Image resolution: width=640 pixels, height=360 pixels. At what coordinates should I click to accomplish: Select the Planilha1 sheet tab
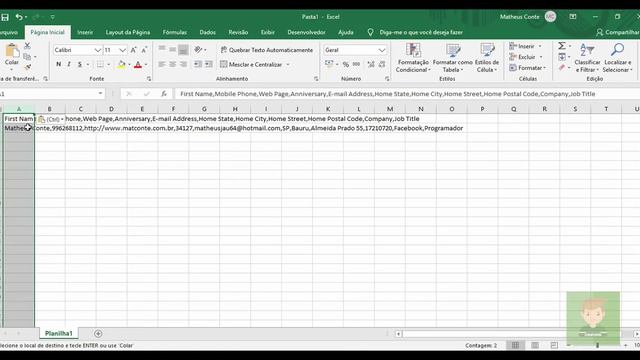coord(59,333)
